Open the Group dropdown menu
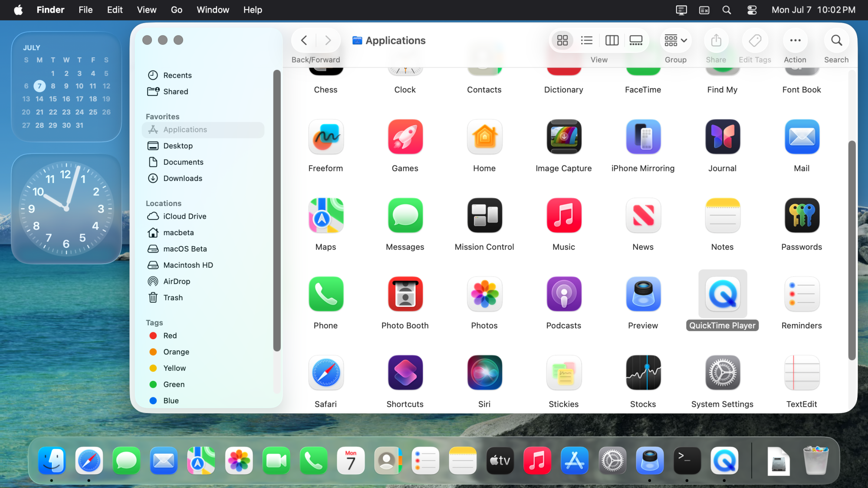 (x=676, y=40)
